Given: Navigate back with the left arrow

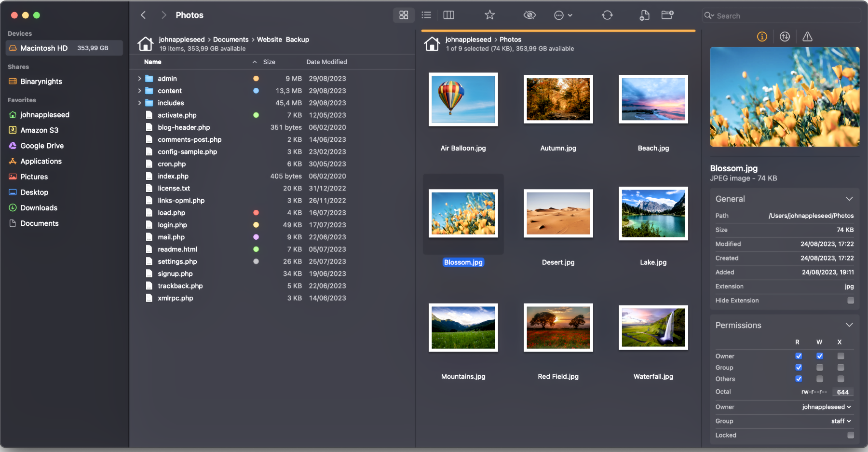Looking at the screenshot, I should coord(143,15).
